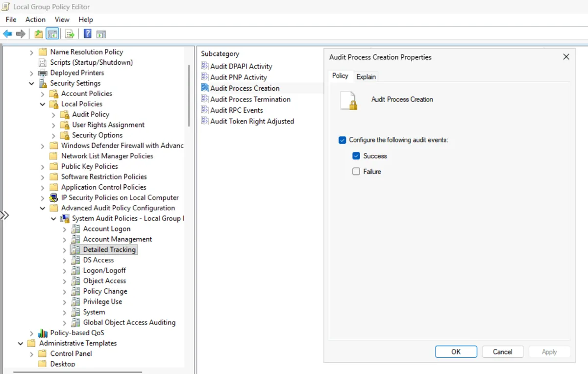Click the Audit Policy locked folder icon
Image resolution: width=588 pixels, height=374 pixels.
click(x=65, y=114)
